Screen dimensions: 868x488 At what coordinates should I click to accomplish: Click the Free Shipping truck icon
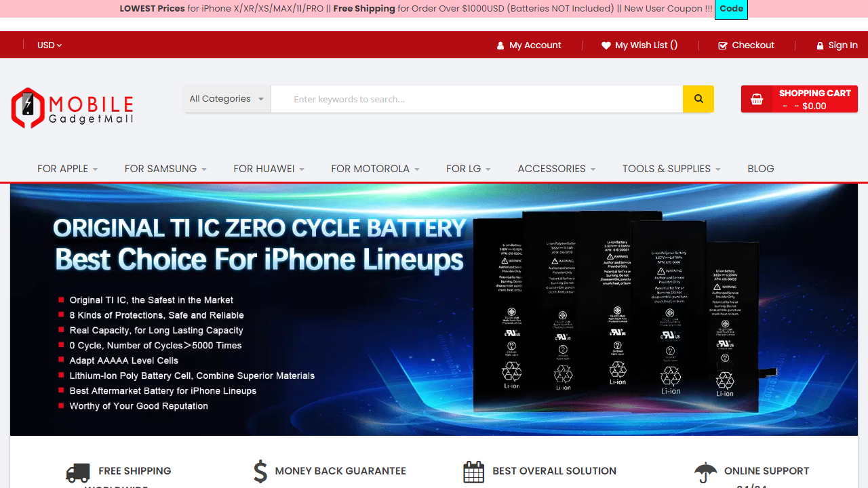(x=78, y=472)
